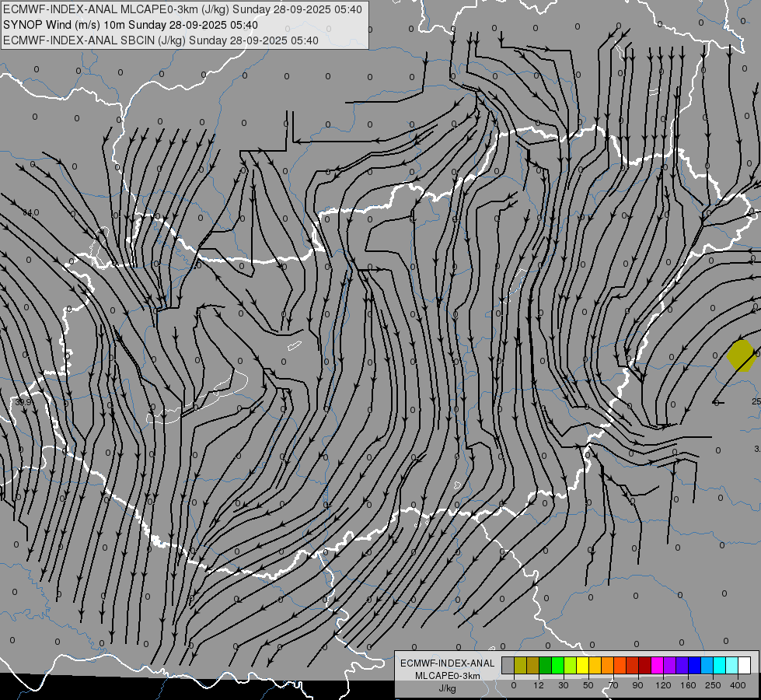This screenshot has width=761, height=700.
Task: Click the legend tick label 90
Action: coord(637,685)
